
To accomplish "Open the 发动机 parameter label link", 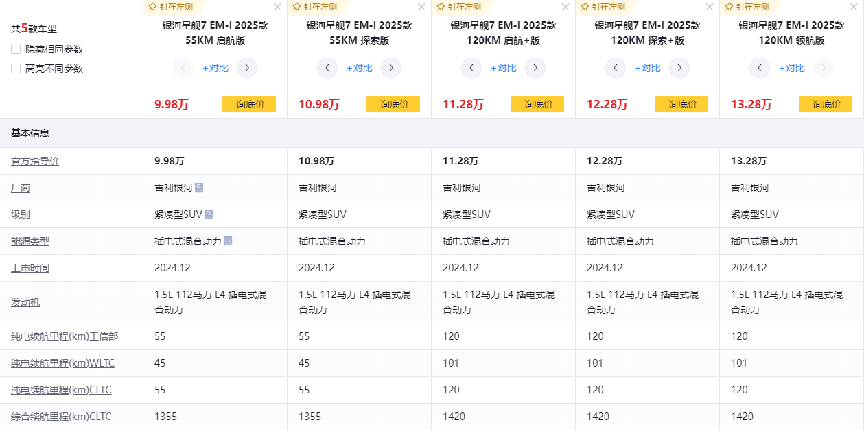I will click(25, 302).
